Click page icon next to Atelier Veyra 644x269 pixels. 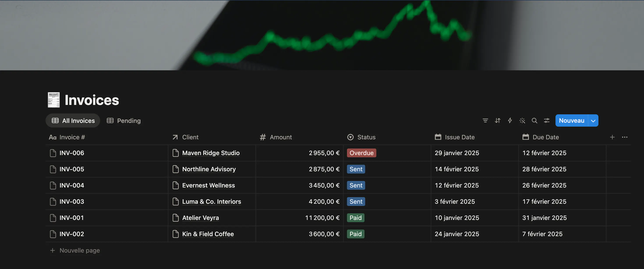(175, 218)
